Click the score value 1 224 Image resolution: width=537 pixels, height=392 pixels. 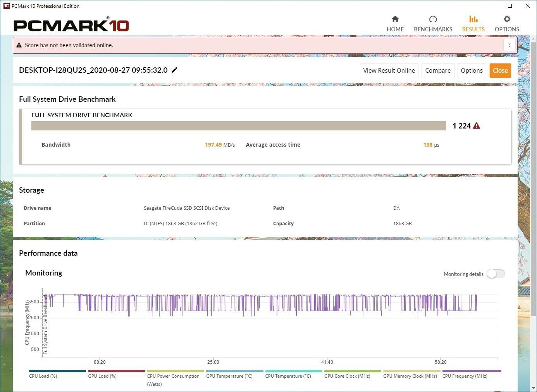coord(461,126)
